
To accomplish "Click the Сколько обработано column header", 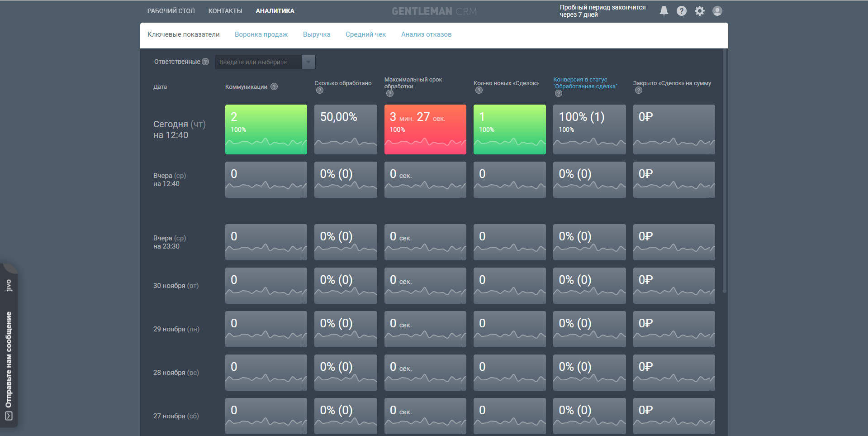I will pos(343,83).
